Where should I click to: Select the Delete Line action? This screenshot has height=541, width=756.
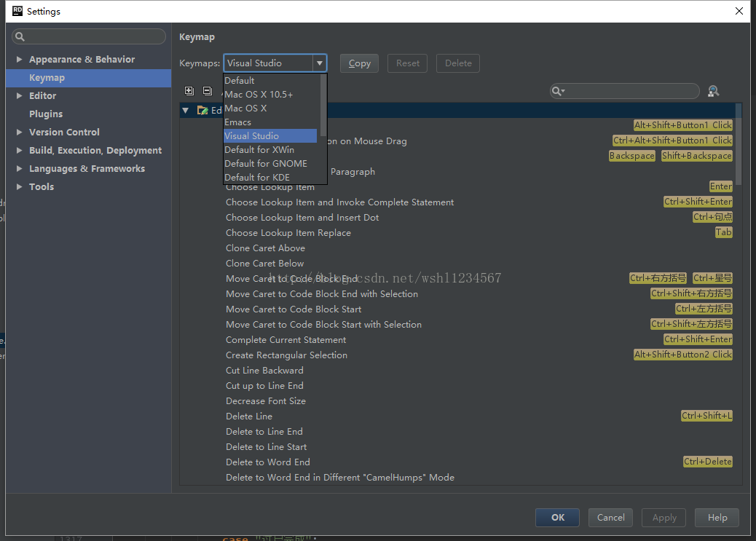[249, 416]
